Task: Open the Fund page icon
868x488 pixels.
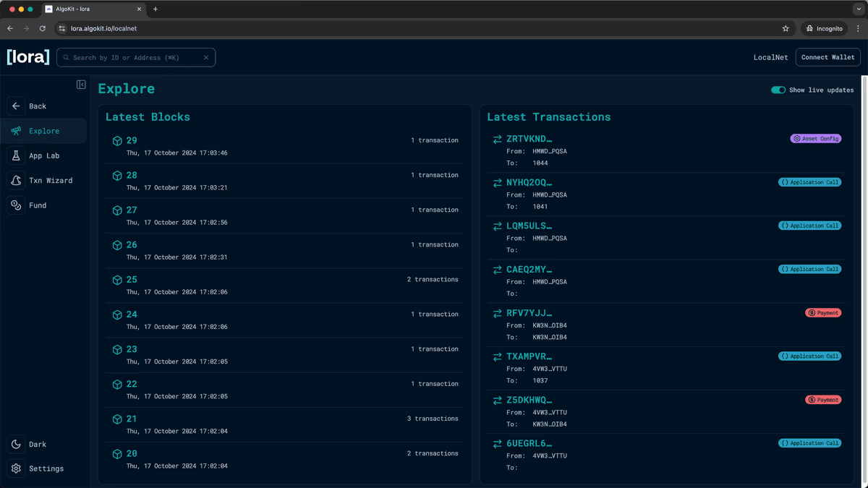Action: click(x=16, y=205)
